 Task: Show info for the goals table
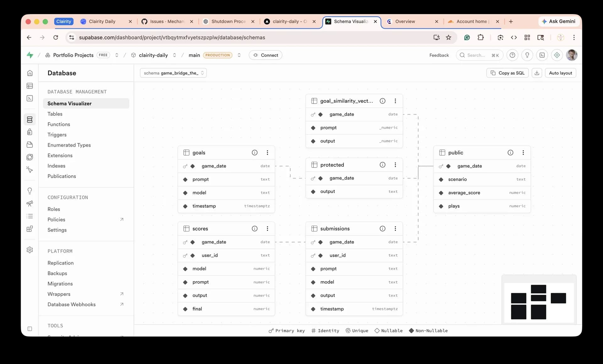255,153
